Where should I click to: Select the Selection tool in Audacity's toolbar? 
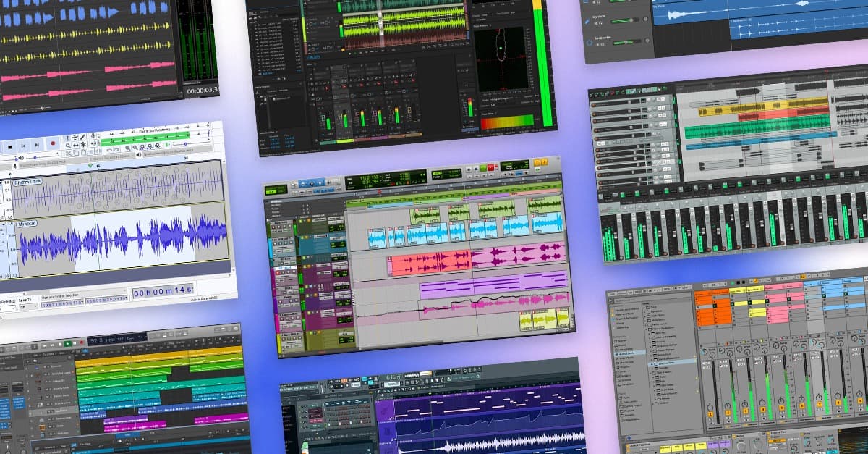click(x=69, y=137)
